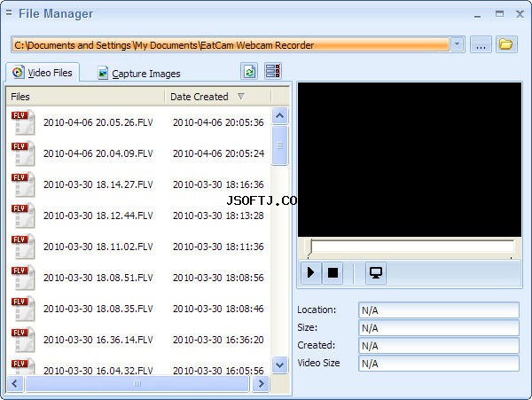Click the horizontal scroll left arrow

click(15, 384)
